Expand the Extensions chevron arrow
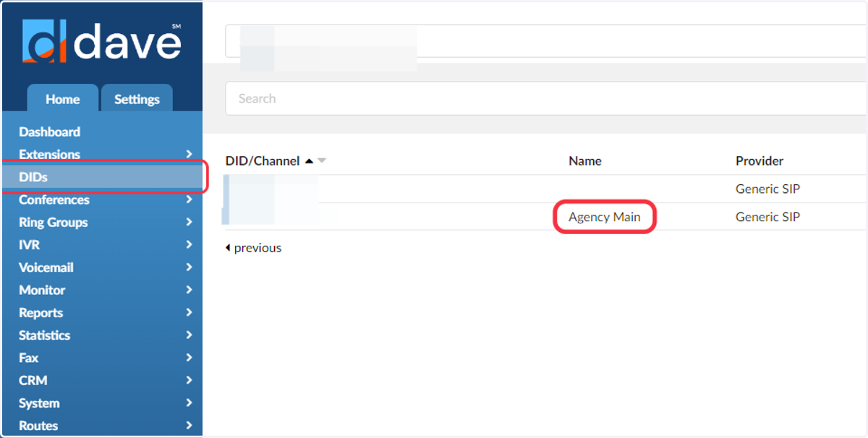 [189, 154]
